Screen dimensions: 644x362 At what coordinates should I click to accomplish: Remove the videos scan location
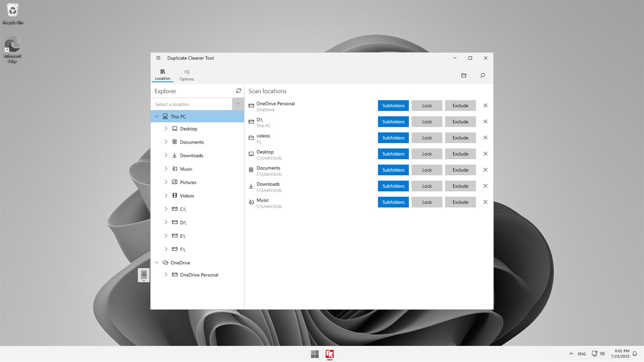[x=485, y=138]
